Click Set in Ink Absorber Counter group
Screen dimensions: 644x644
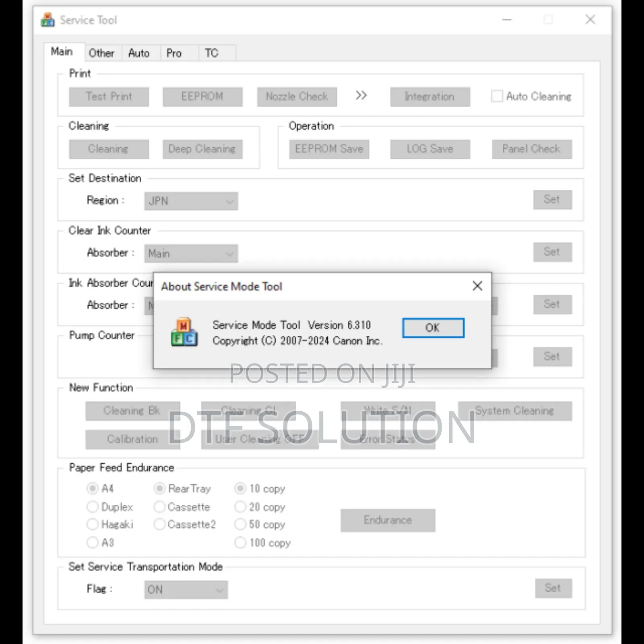(x=553, y=304)
